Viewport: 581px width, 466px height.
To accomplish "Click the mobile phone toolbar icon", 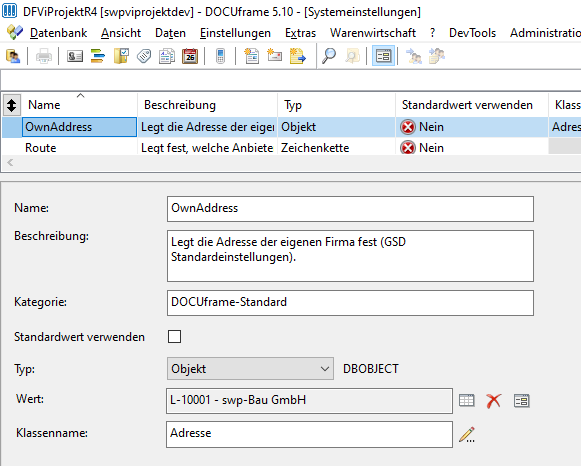I will [220, 56].
